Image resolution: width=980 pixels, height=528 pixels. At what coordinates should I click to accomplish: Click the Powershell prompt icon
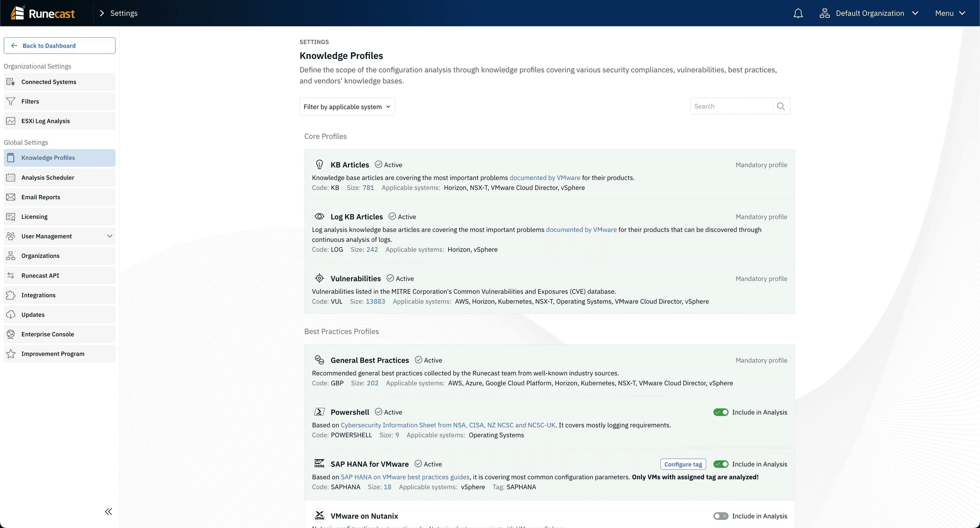(x=319, y=412)
